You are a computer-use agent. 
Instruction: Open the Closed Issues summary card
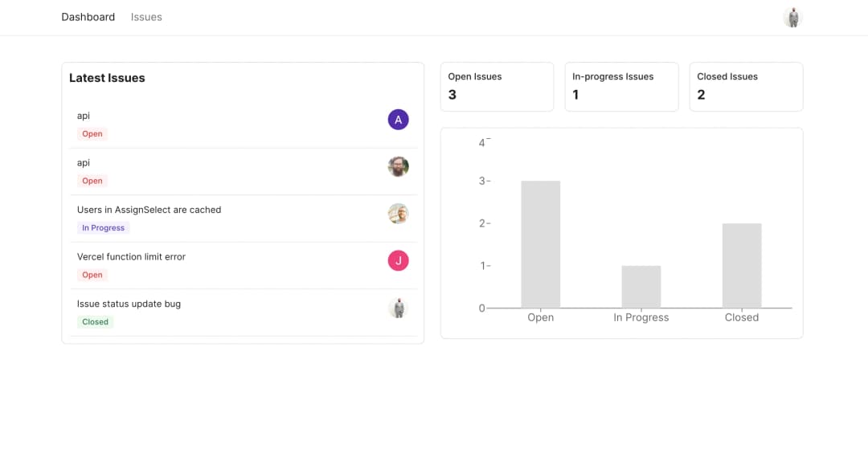(746, 87)
